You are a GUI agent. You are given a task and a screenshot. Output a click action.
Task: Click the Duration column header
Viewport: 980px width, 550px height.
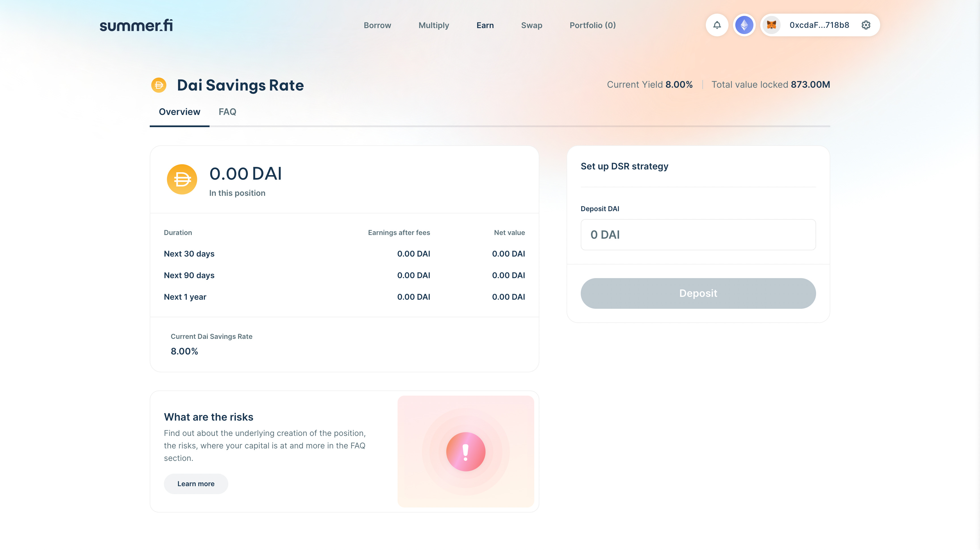[178, 232]
